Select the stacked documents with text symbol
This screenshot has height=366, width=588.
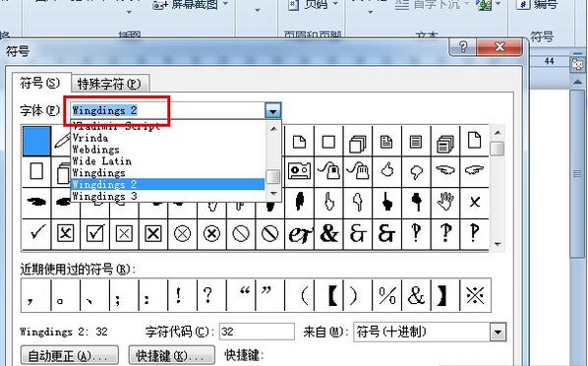tap(445, 142)
